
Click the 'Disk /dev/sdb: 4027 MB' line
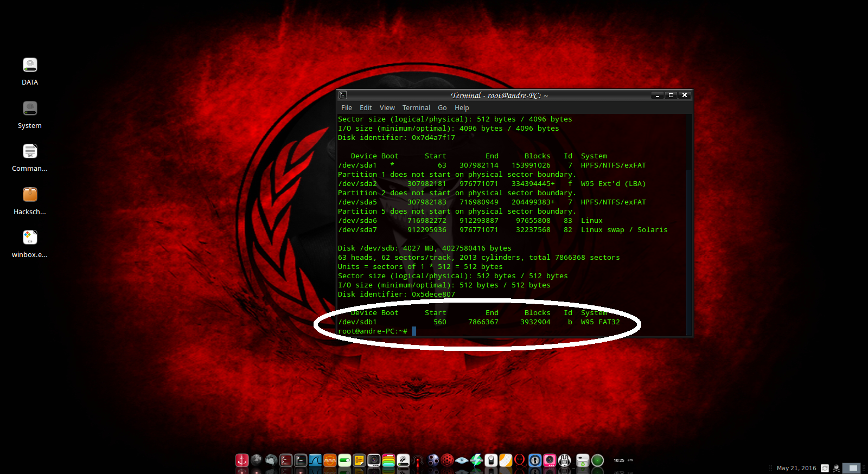(x=425, y=248)
